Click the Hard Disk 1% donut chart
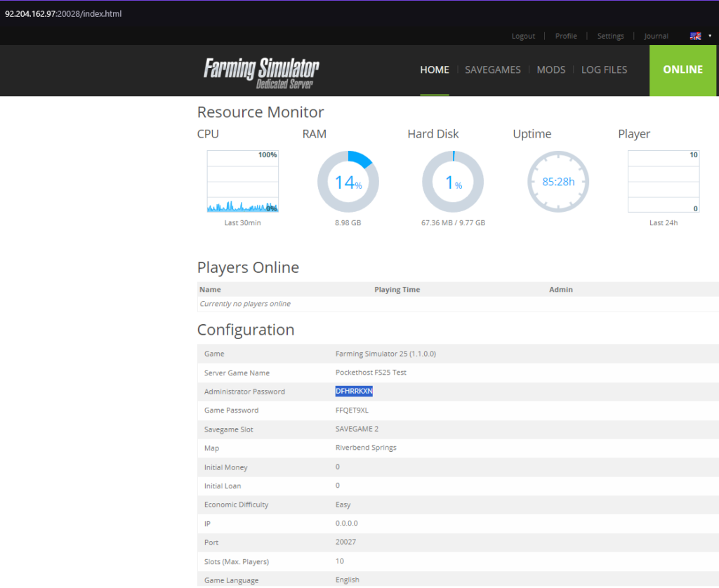Screen dimensions: 719x588 453,182
